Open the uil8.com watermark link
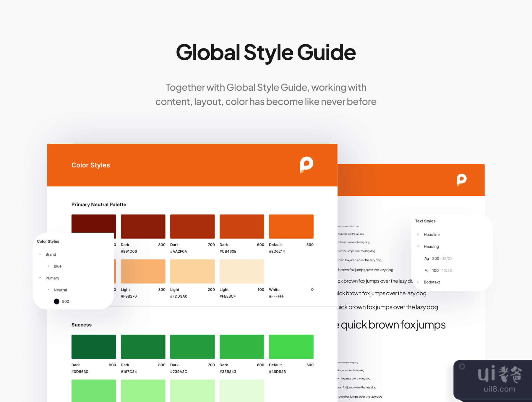The image size is (532, 402). click(499, 389)
